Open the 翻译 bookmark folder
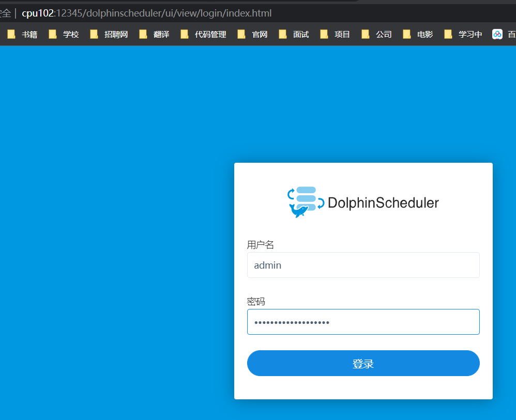516x420 pixels. pyautogui.click(x=155, y=34)
